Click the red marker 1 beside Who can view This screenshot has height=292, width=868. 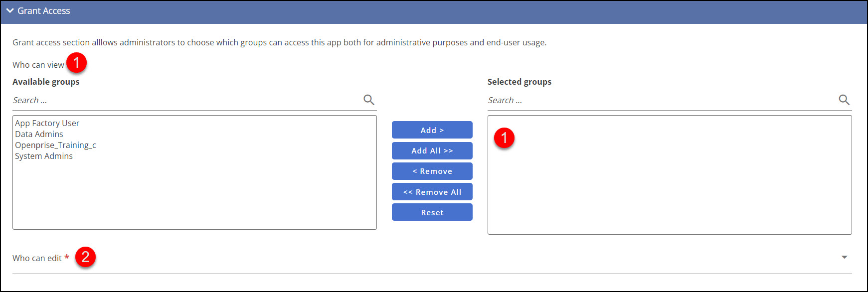[76, 63]
